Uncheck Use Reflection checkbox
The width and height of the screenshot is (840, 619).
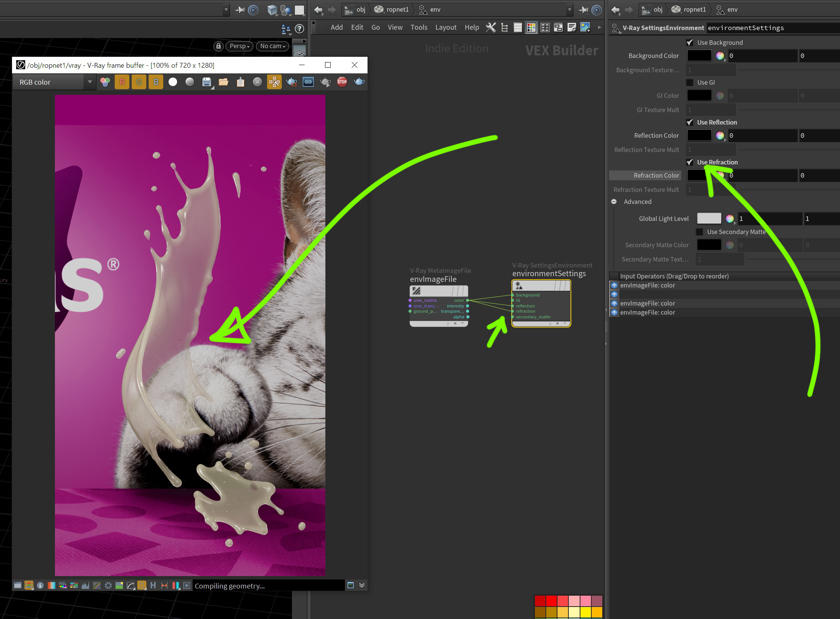tap(690, 122)
